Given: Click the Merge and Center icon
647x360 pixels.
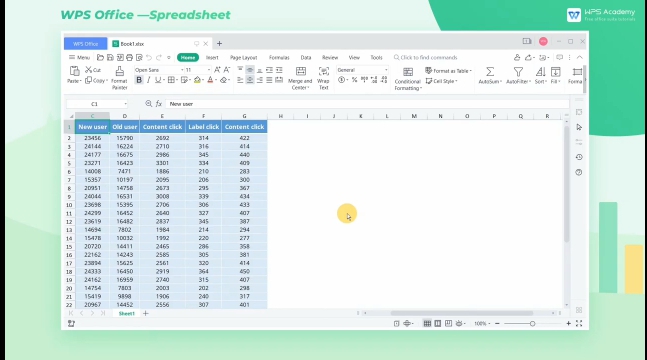Looking at the screenshot, I should [x=301, y=71].
